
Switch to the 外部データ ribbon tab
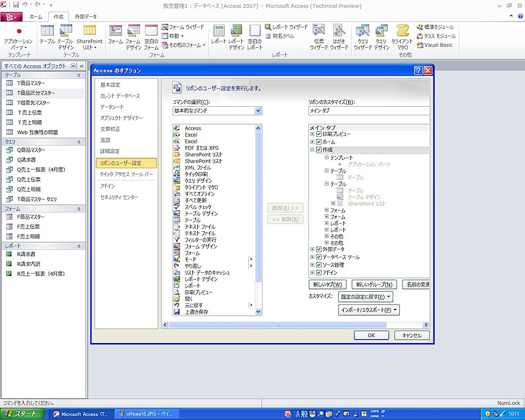click(x=85, y=16)
